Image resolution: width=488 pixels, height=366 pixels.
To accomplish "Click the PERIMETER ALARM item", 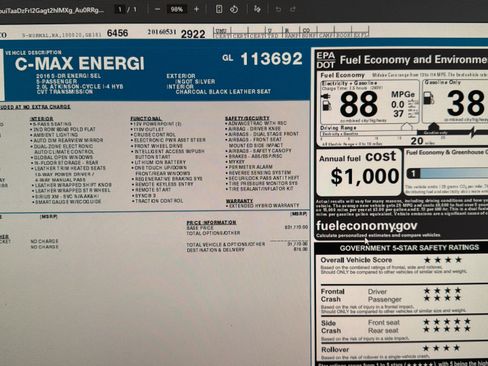I will 250,167.
